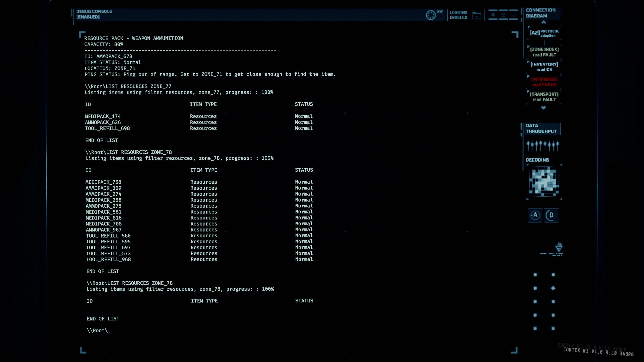Click the diamond logo emblem in sidebar
Screen dimensions: 644x362
[559, 247]
